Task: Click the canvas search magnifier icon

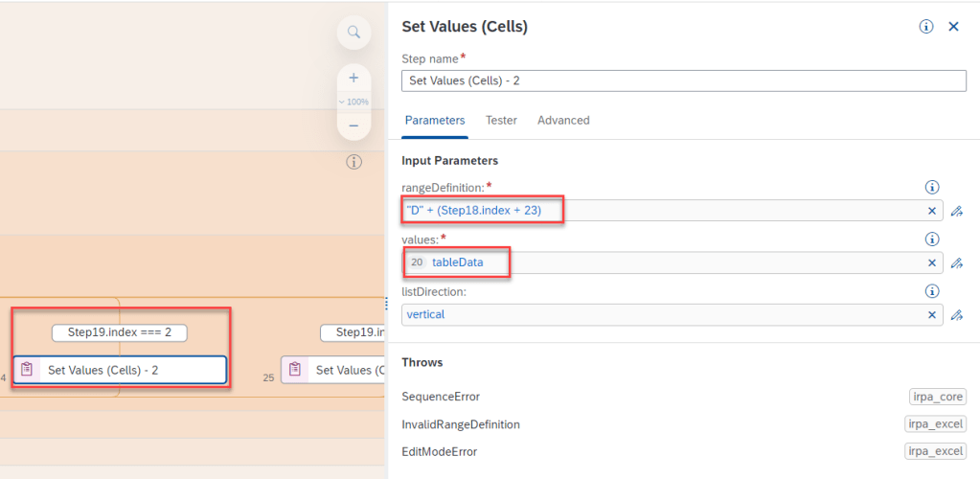Action: [x=353, y=33]
